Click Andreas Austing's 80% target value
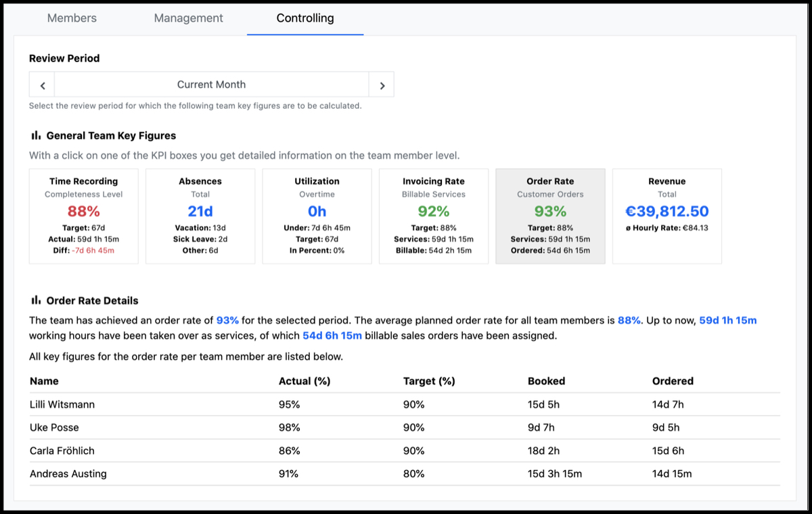Viewport: 812px width, 514px height. tap(414, 473)
